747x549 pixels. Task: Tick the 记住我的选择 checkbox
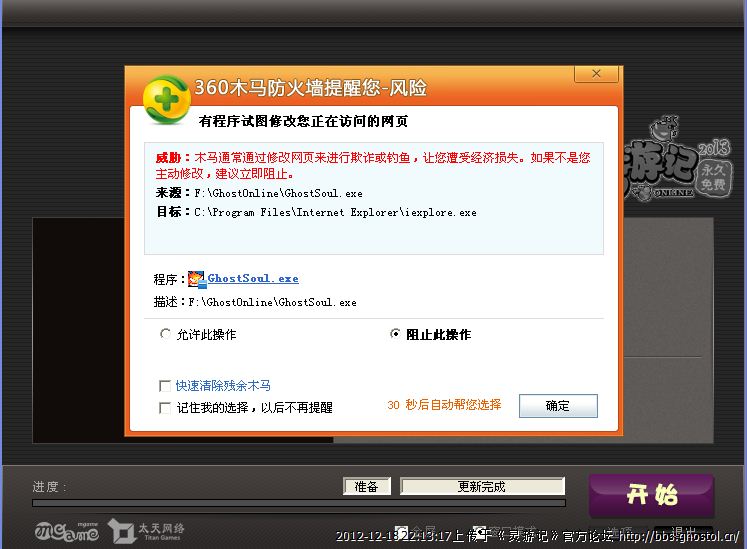click(166, 408)
